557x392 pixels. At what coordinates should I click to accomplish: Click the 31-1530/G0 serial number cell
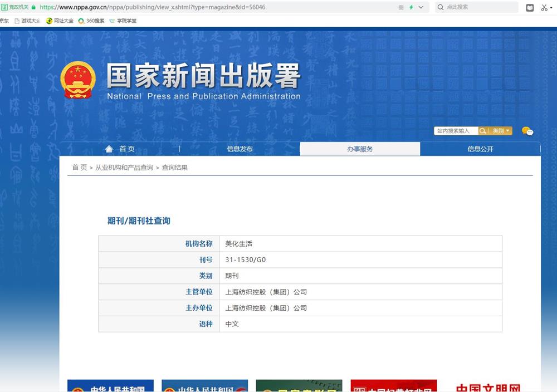(360, 259)
